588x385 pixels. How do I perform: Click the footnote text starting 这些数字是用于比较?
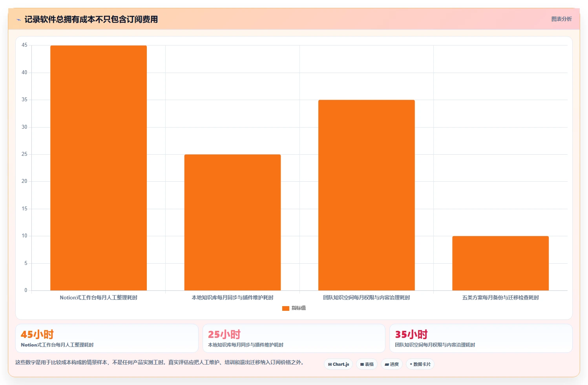tap(160, 362)
